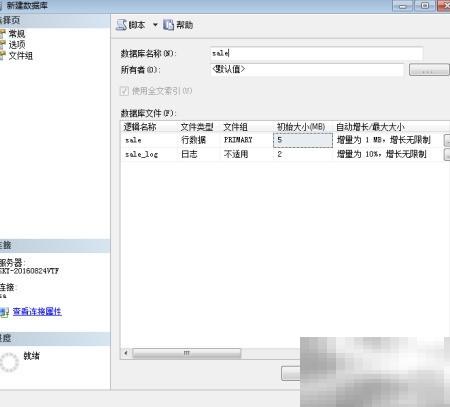Select the 文件组 page
Screen dimensions: 450x407
coord(21,55)
